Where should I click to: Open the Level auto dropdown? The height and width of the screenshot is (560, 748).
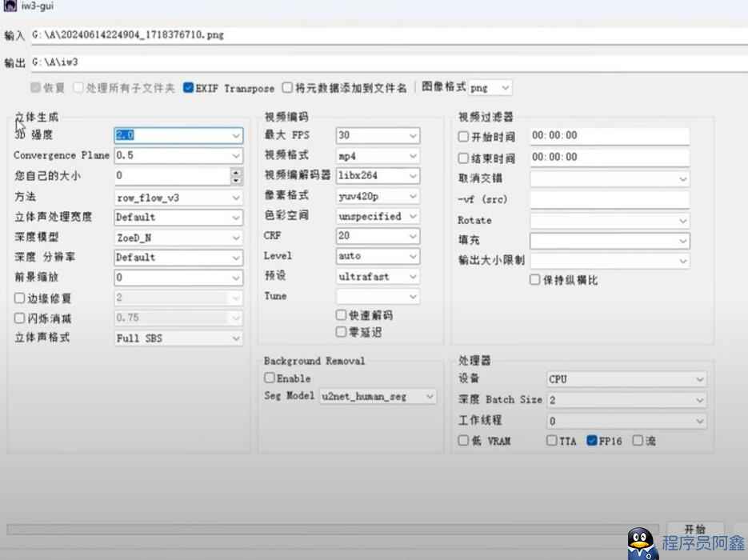[x=378, y=256]
